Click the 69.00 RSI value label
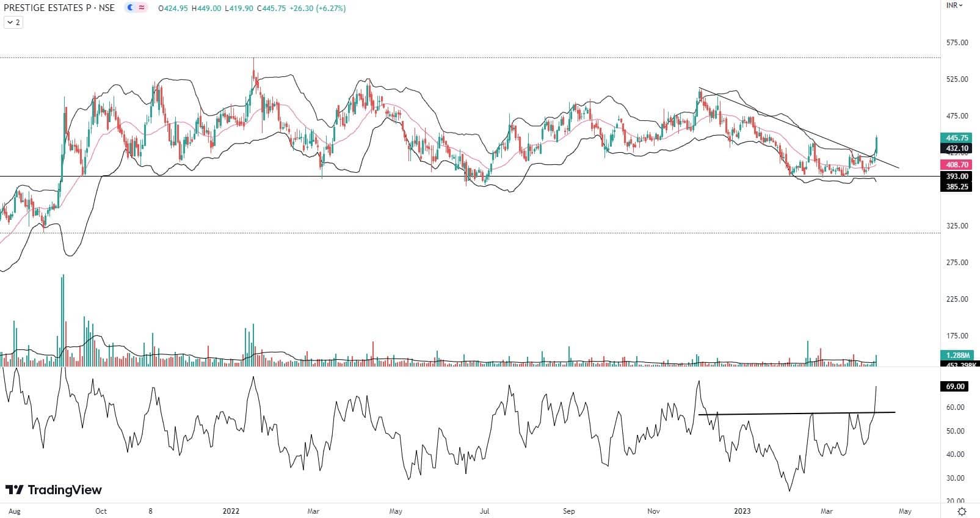 coord(956,387)
